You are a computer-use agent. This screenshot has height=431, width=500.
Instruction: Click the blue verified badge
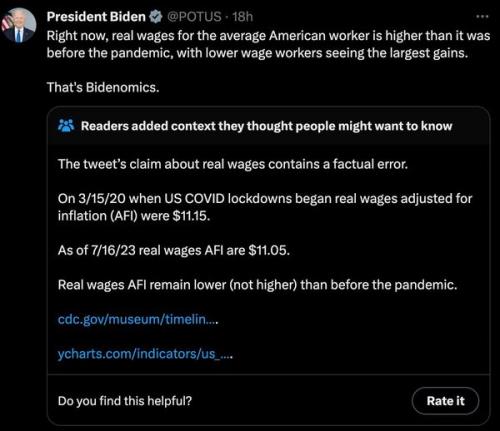coord(155,17)
